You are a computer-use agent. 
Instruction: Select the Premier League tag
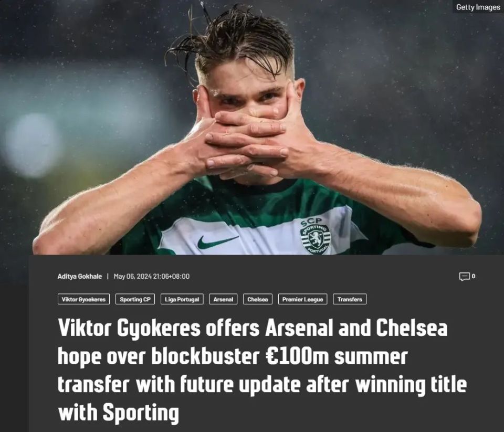click(302, 299)
